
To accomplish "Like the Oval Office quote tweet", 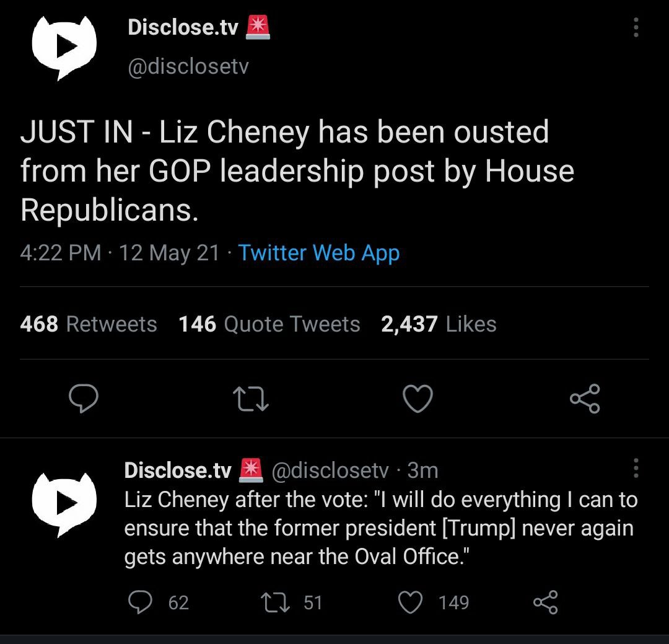I will tap(410, 602).
